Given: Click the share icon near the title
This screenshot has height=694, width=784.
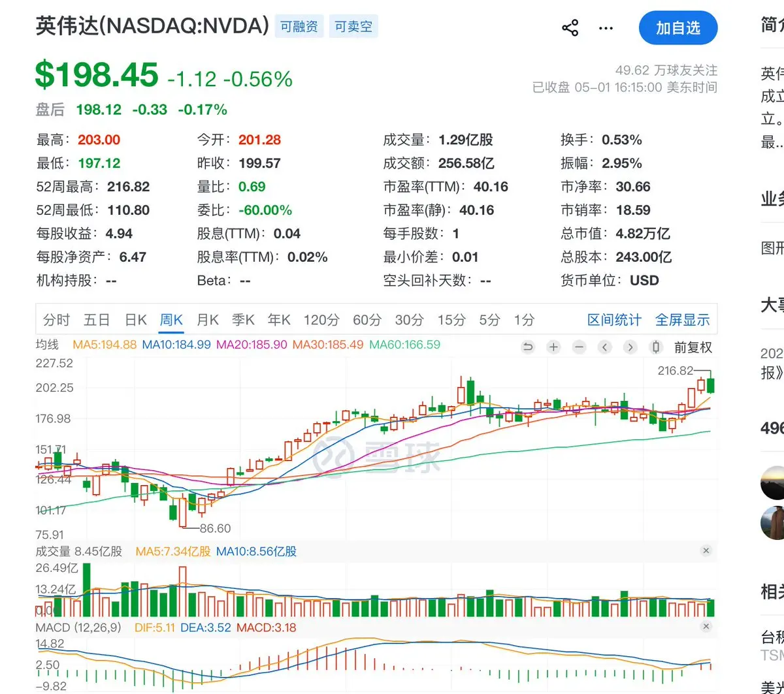Looking at the screenshot, I should (570, 28).
